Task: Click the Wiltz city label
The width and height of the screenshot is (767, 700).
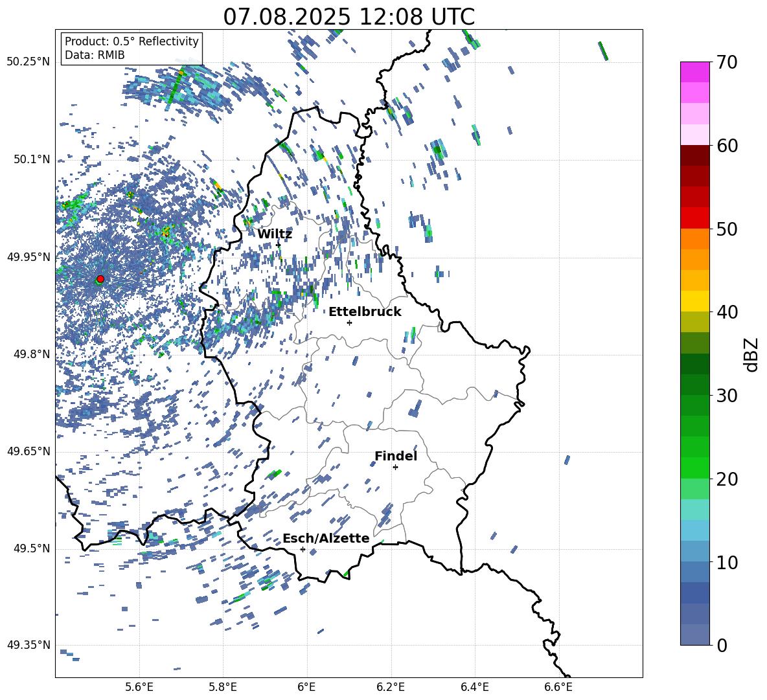Action: [275, 234]
